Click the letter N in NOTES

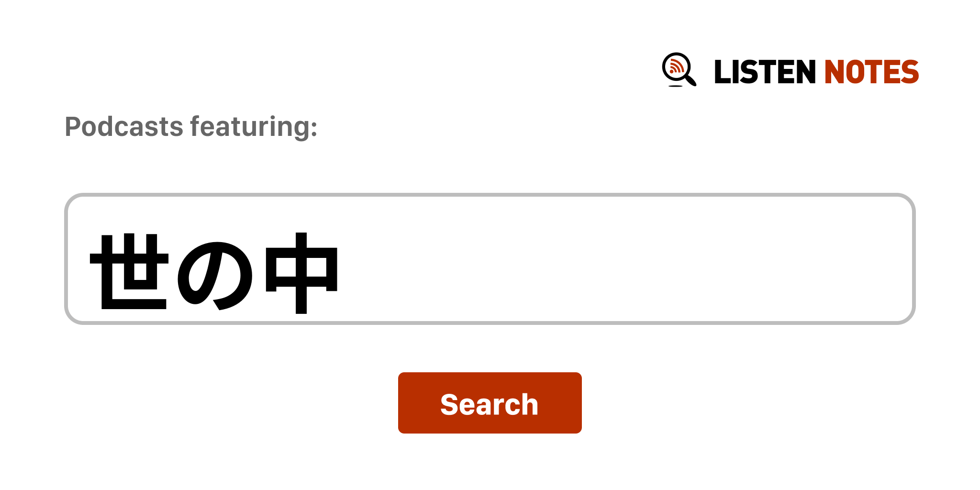click(834, 72)
